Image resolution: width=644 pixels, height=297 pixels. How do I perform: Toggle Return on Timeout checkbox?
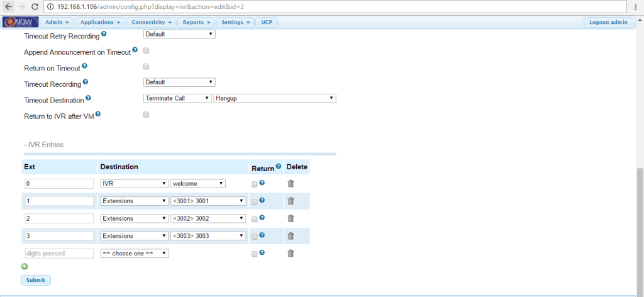(146, 67)
